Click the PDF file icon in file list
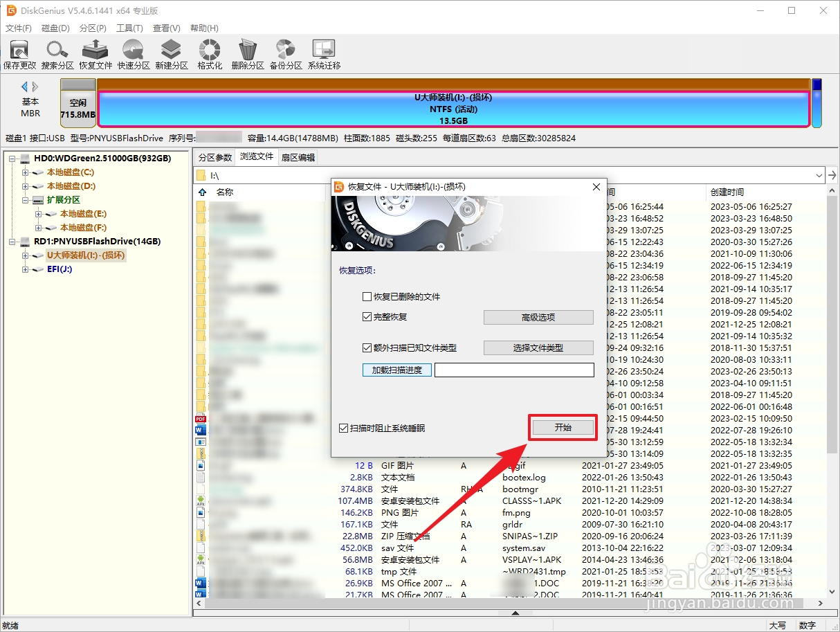 (x=201, y=418)
